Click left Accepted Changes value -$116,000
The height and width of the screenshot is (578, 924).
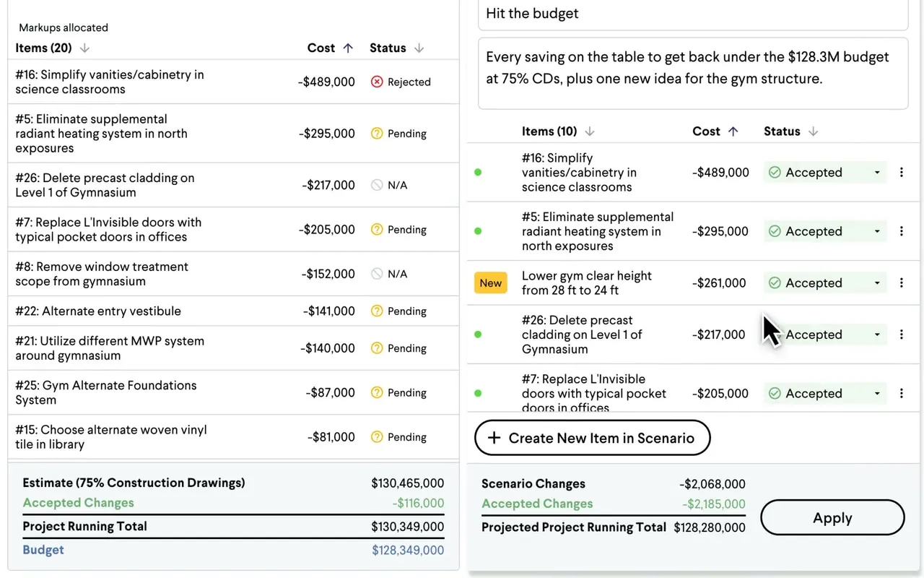point(419,504)
